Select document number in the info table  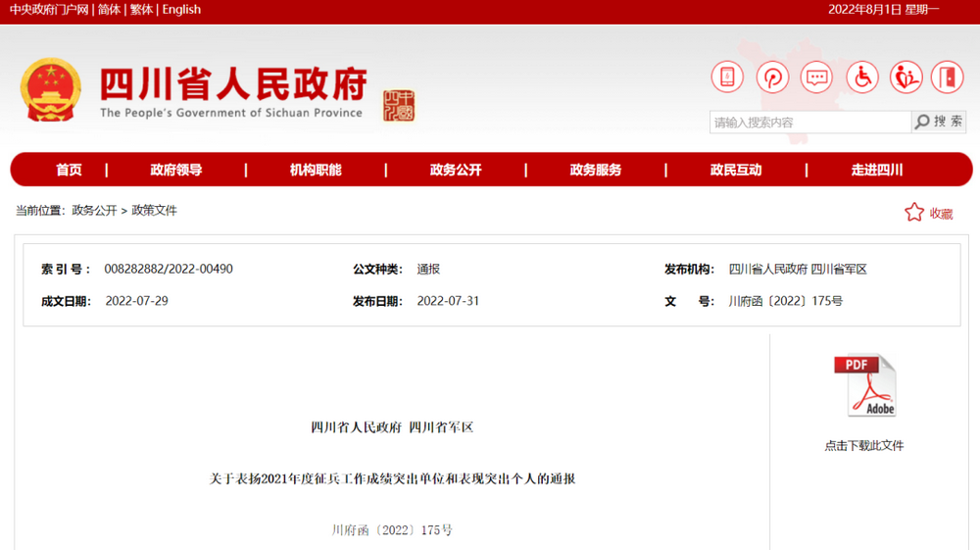tap(786, 301)
